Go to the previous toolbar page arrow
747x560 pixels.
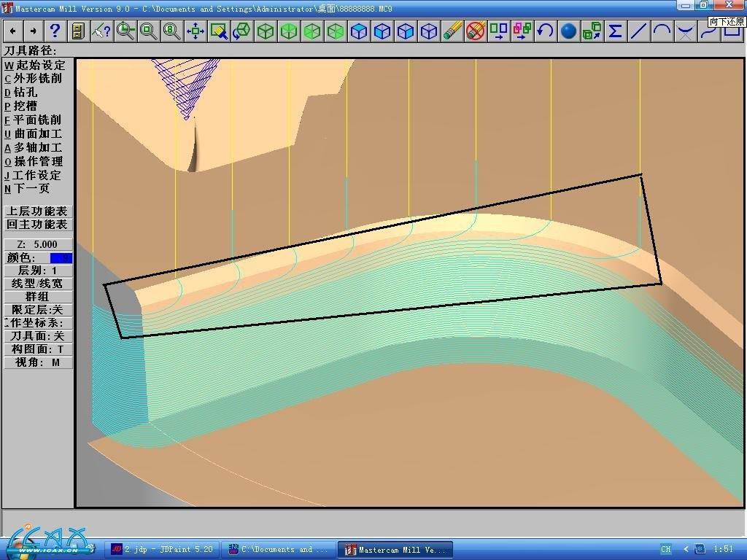13,31
